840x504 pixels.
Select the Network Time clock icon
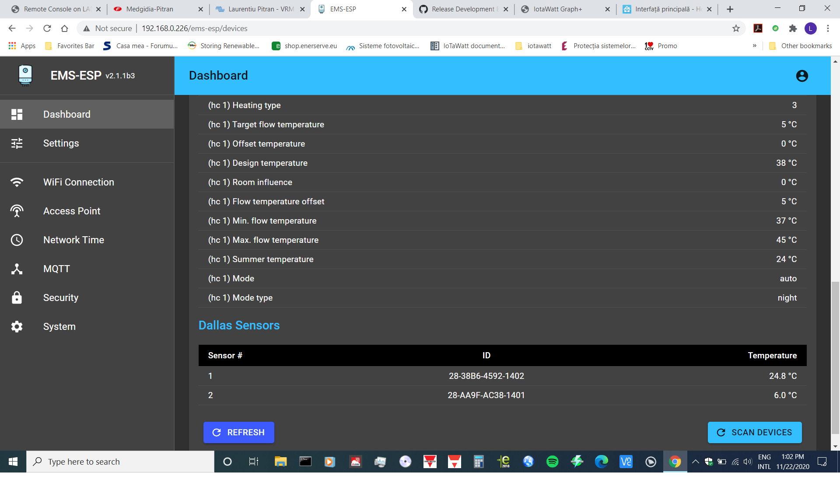17,240
